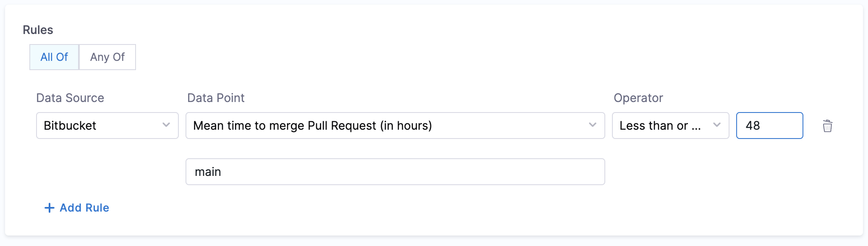Image resolution: width=868 pixels, height=246 pixels.
Task: Open the Less than or ... operator dropdown
Action: coord(670,126)
